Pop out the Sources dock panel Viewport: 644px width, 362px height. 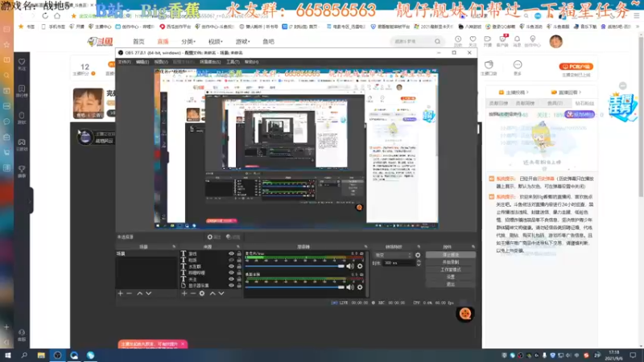237,247
